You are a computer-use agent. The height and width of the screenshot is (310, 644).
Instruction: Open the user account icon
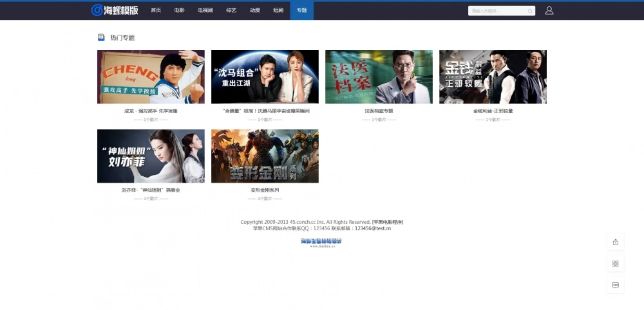[549, 10]
